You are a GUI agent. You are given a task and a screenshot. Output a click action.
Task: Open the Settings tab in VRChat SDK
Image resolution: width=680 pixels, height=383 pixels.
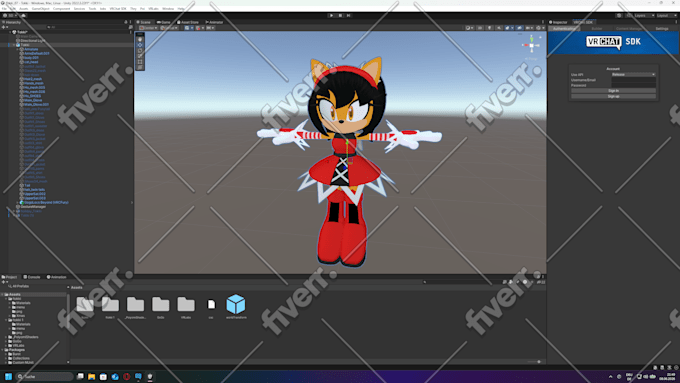(x=662, y=29)
